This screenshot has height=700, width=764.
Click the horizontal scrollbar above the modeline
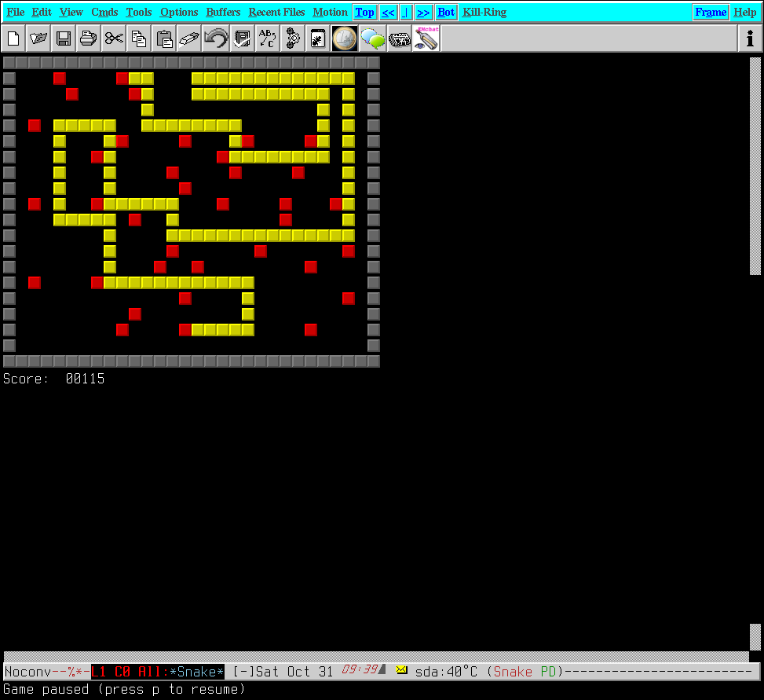click(376, 656)
